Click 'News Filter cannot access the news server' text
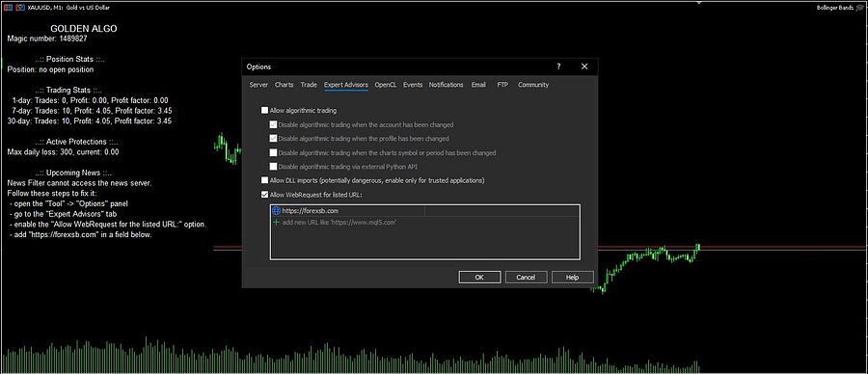This screenshot has width=868, height=374. coord(79,182)
